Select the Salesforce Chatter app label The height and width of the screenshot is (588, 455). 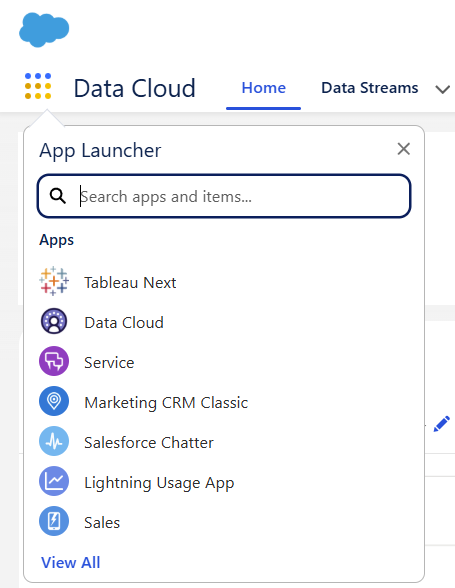149,442
